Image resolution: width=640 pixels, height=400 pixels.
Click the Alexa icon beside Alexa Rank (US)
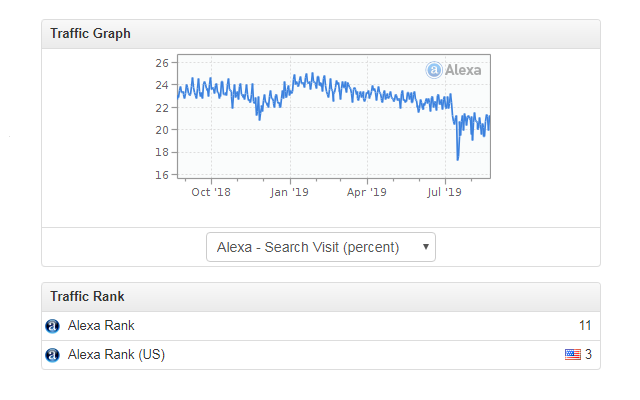[x=53, y=355]
